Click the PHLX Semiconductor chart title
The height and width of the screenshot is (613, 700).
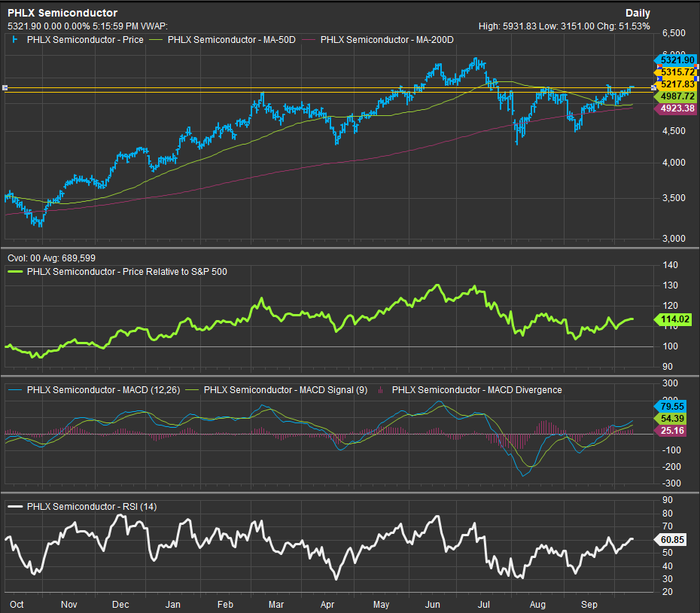[62, 13]
